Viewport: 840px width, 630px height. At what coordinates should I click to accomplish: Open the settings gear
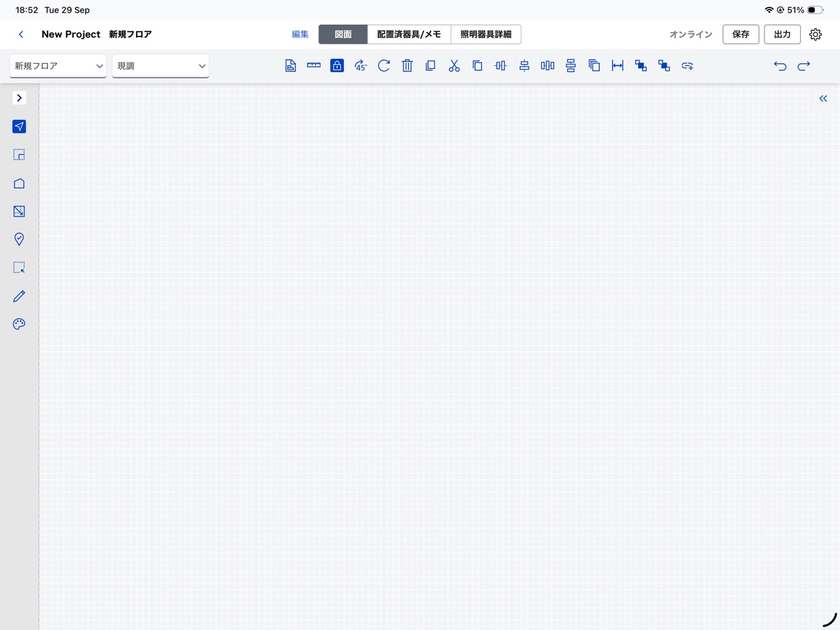[815, 34]
